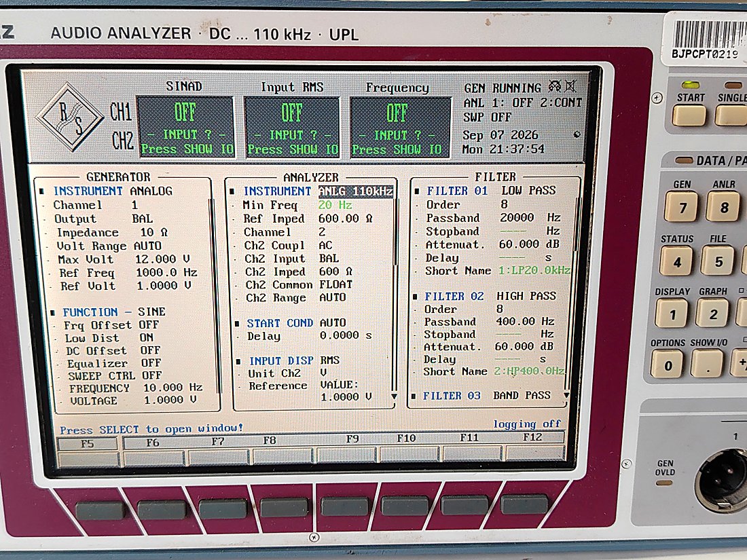Open the analyzer INSTRUMENT ANLG 110kHz selection
Viewport: 747px width, 560px height.
click(355, 191)
